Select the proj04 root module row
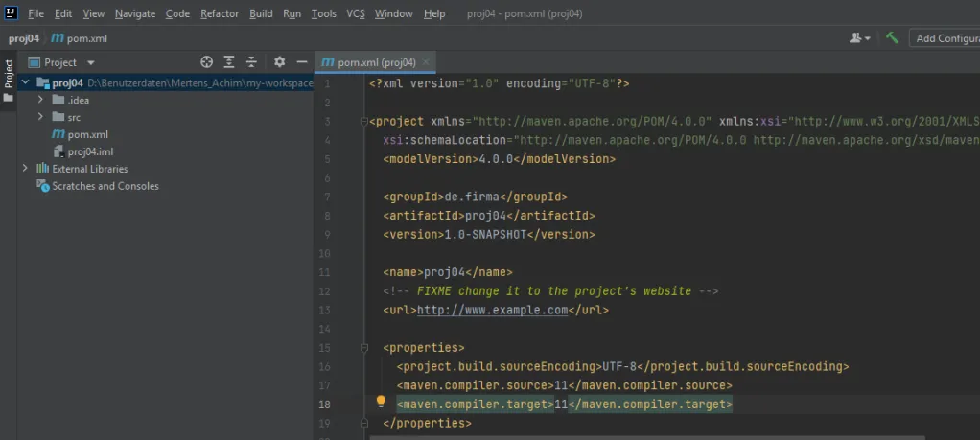The width and height of the screenshot is (980, 440). click(x=165, y=82)
